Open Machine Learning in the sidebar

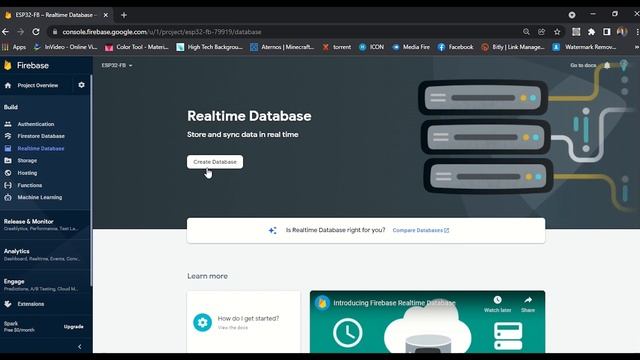tap(40, 197)
